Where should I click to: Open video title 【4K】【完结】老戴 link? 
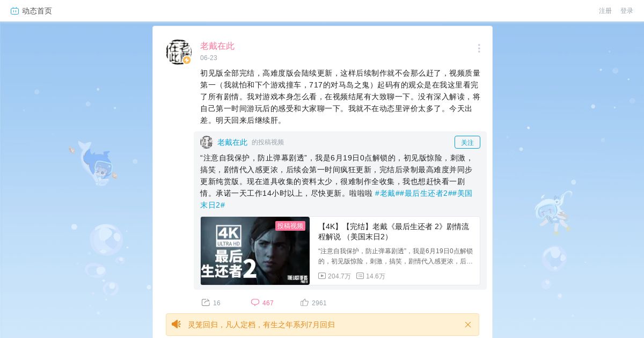click(x=393, y=231)
